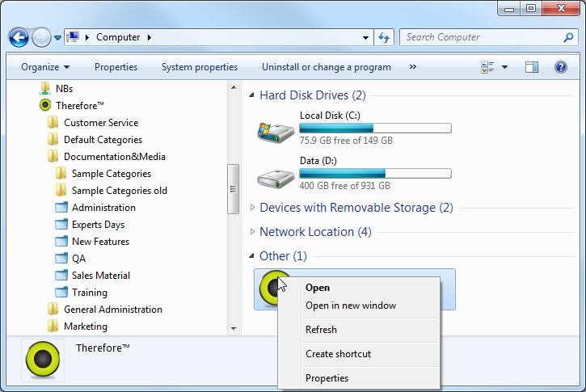Click the Change your view icon

pyautogui.click(x=487, y=67)
